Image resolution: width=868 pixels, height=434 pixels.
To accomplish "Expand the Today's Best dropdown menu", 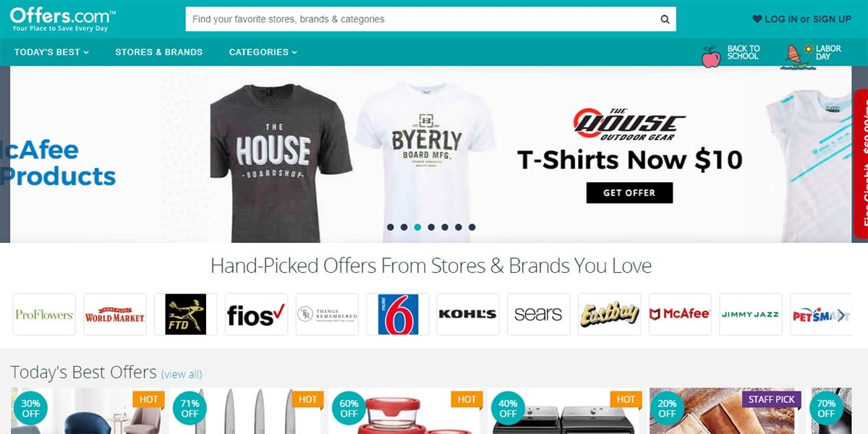I will pyautogui.click(x=51, y=52).
